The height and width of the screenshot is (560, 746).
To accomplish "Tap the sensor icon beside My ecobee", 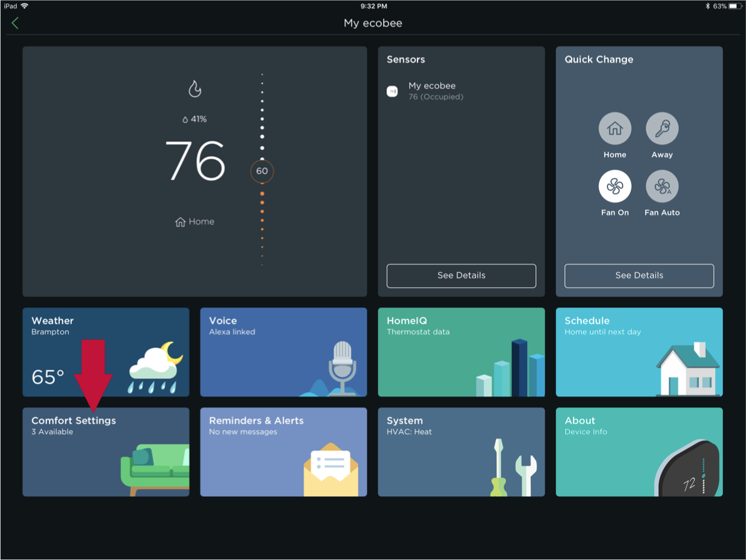I will [x=392, y=91].
